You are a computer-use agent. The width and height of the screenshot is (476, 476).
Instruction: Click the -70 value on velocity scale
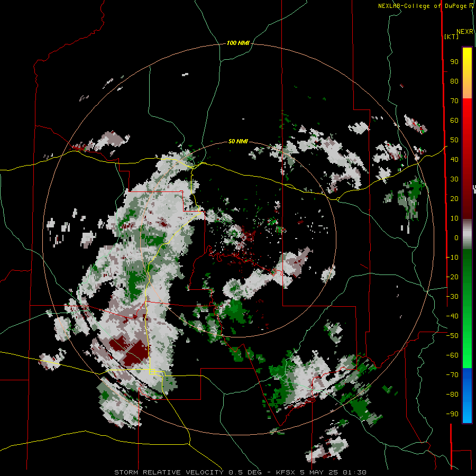452,375
